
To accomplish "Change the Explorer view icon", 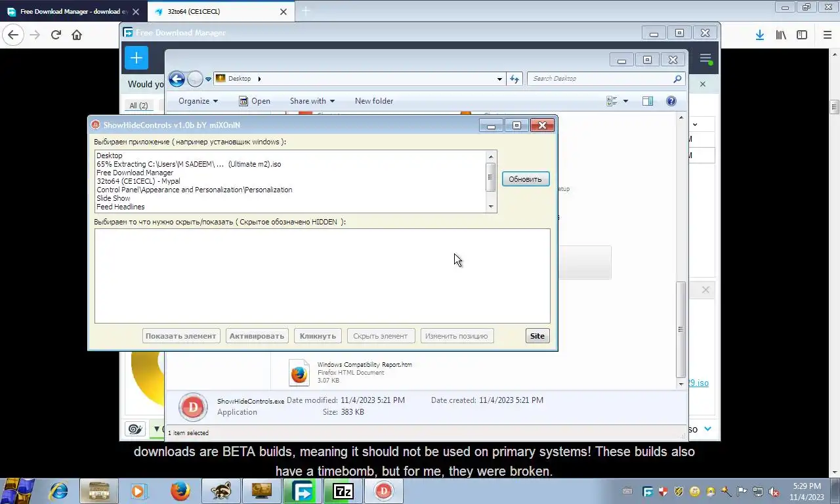I will click(x=612, y=101).
